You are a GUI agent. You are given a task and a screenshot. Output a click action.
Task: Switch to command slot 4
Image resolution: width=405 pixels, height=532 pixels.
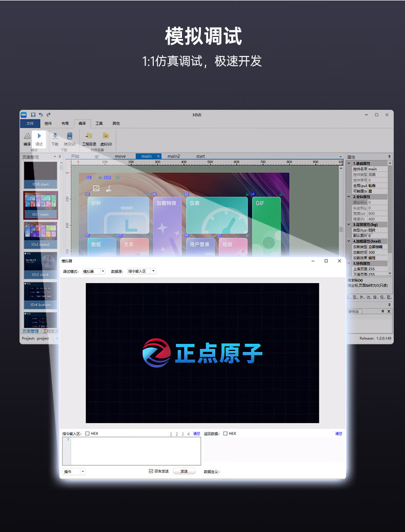[189, 434]
